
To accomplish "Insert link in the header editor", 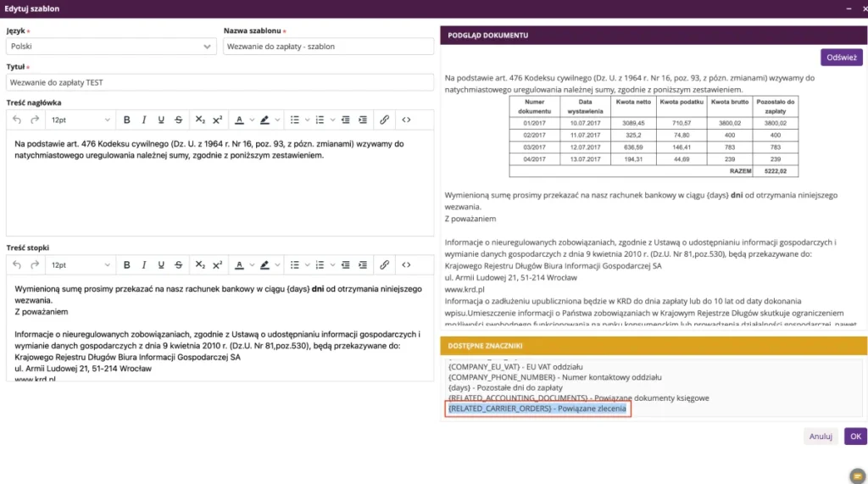I will (384, 120).
